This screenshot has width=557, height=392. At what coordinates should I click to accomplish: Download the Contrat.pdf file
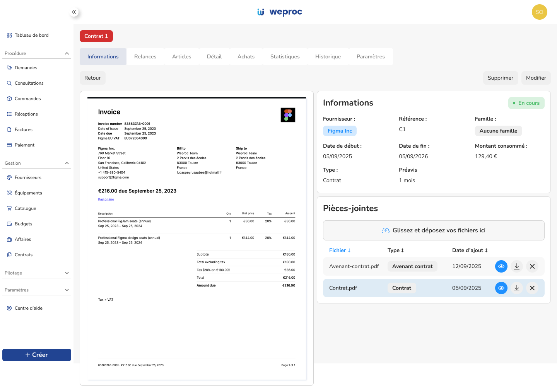tap(516, 288)
